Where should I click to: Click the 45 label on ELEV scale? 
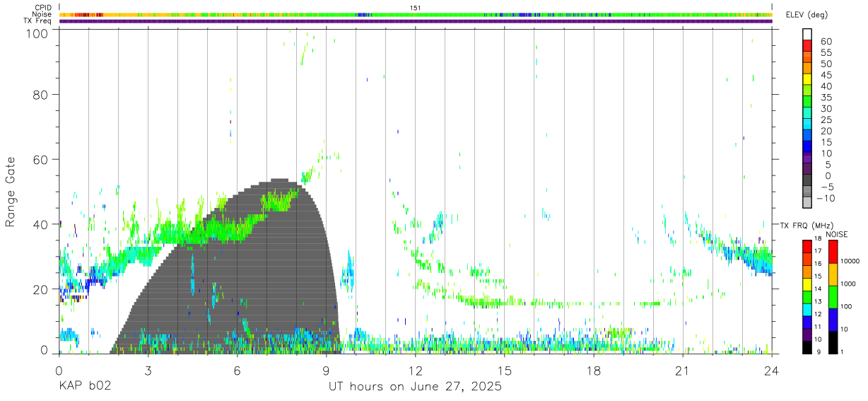[826, 75]
